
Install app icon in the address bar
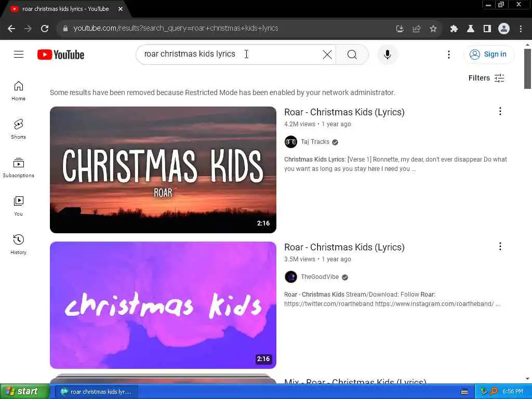pos(400,29)
